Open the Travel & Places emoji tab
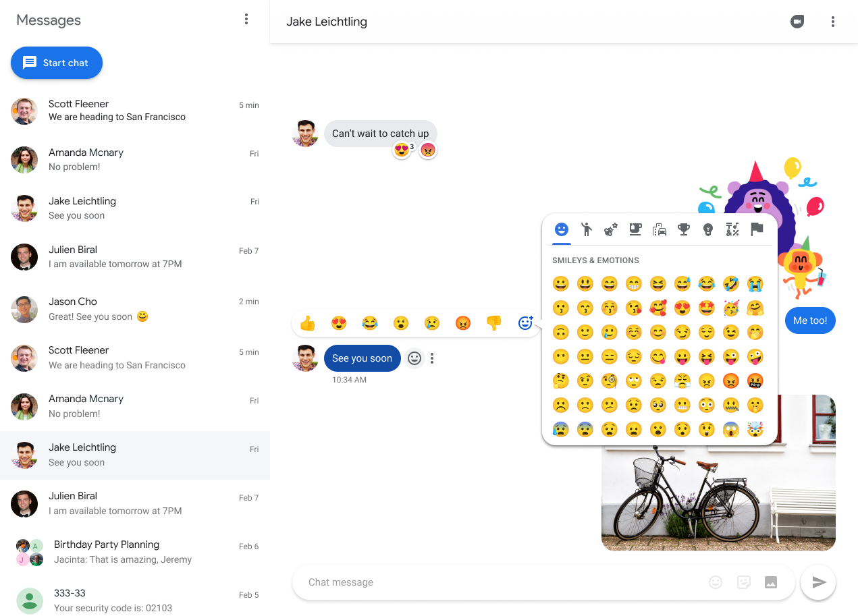Image resolution: width=858 pixels, height=616 pixels. pyautogui.click(x=660, y=229)
